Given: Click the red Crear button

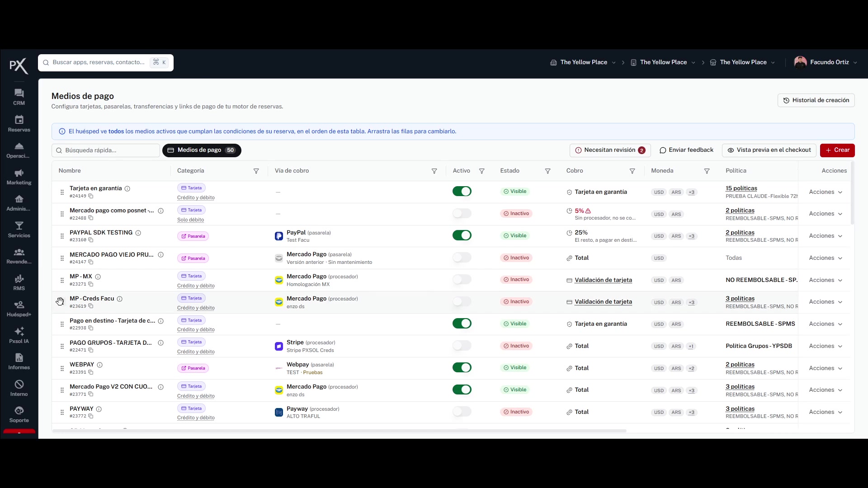Looking at the screenshot, I should coord(837,150).
